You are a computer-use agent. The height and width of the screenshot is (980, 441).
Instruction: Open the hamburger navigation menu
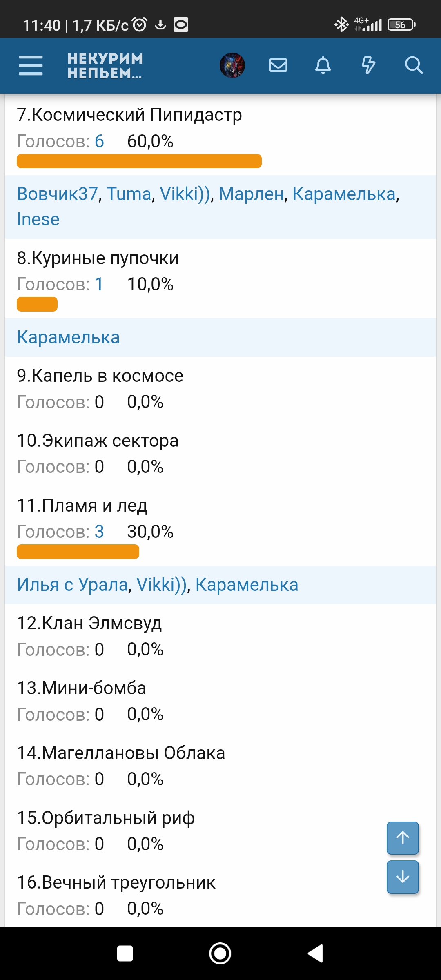click(x=30, y=66)
